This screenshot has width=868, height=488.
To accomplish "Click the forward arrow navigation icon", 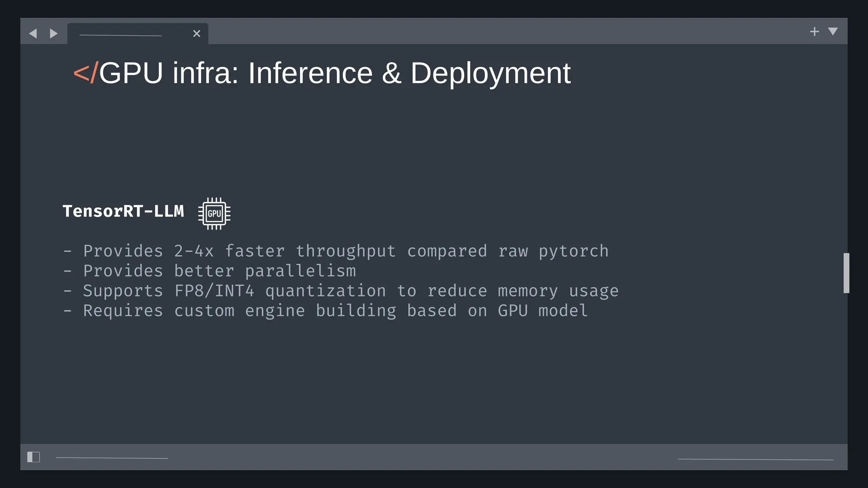I will [53, 33].
